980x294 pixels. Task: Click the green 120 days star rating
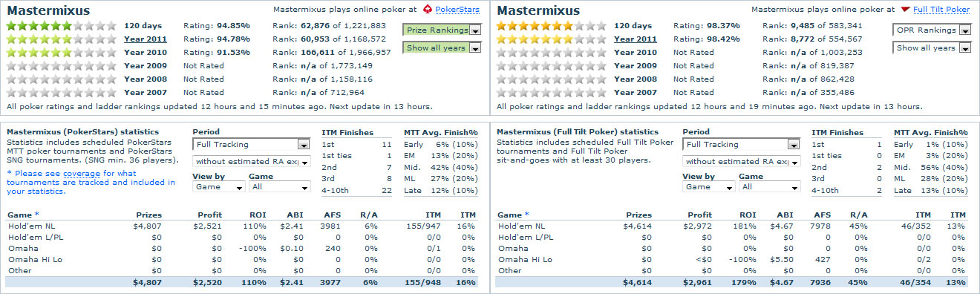62,26
